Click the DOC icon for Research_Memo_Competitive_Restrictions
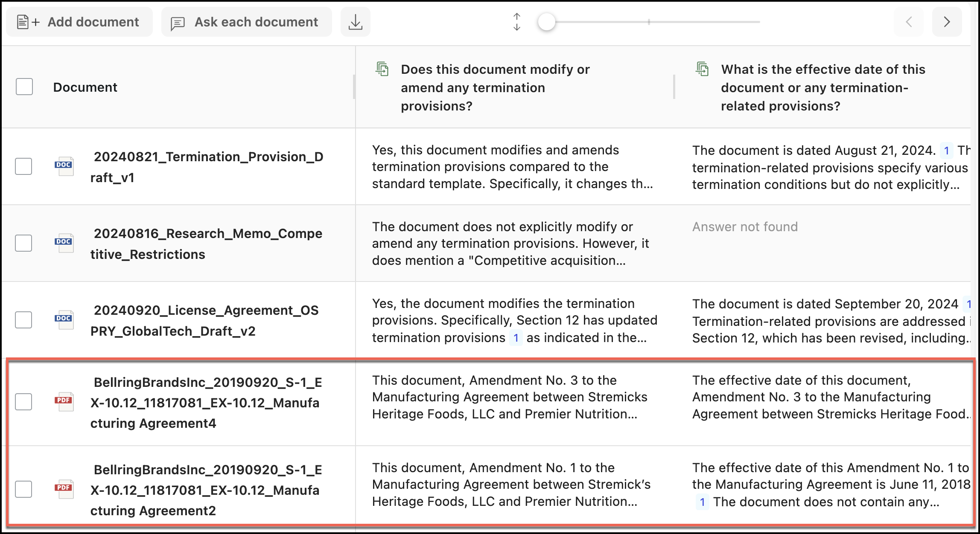This screenshot has height=534, width=980. click(64, 243)
